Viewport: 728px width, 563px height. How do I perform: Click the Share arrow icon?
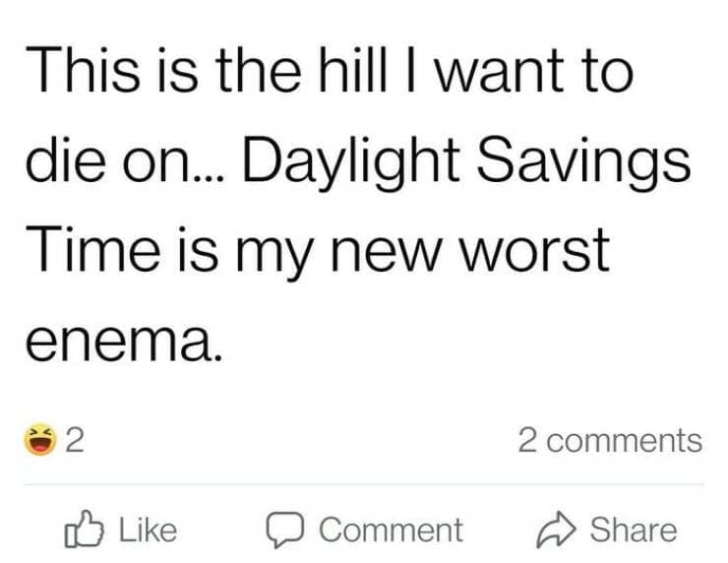pyautogui.click(x=560, y=530)
